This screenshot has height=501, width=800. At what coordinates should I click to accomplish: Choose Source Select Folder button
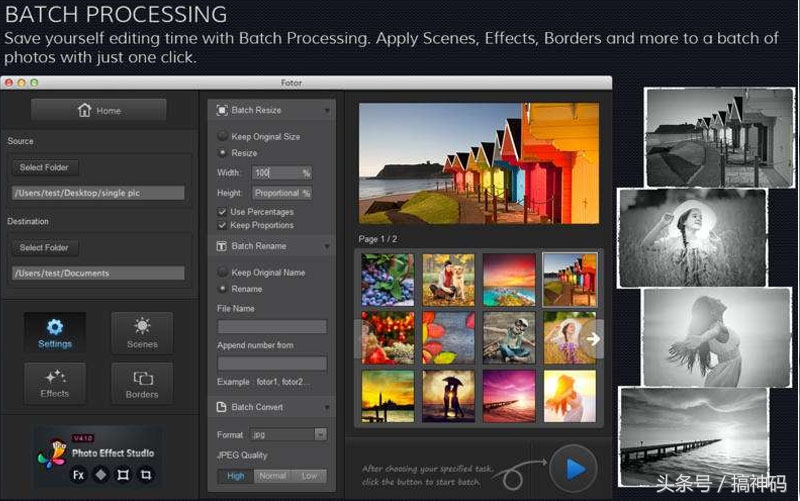[45, 167]
